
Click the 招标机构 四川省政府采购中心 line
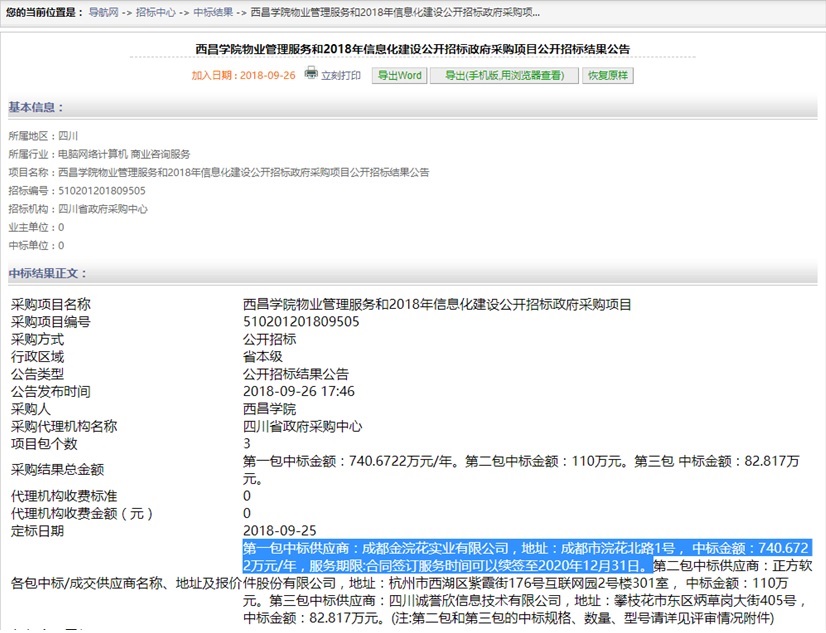click(78, 209)
